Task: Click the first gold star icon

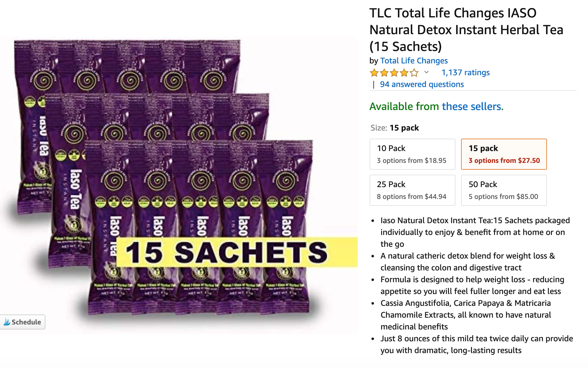Action: coord(374,73)
